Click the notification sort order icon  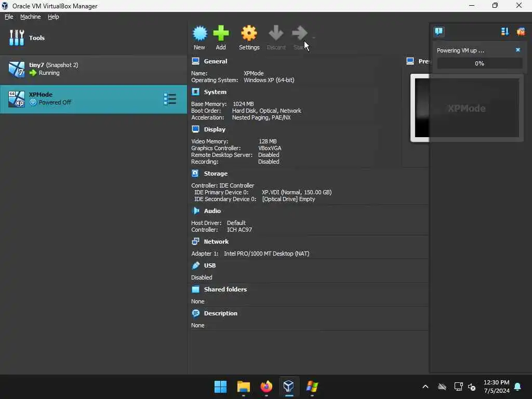[x=505, y=32]
